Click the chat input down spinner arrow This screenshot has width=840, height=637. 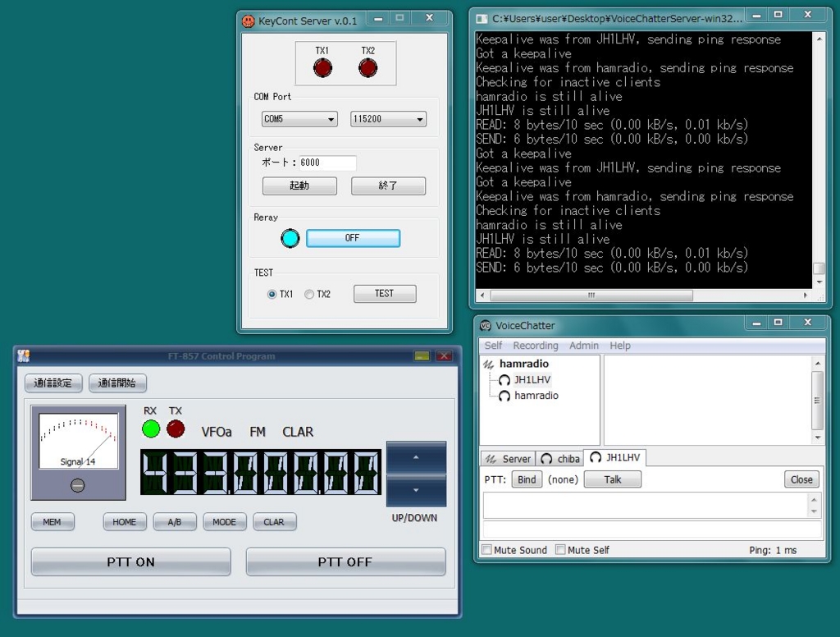pos(814,511)
